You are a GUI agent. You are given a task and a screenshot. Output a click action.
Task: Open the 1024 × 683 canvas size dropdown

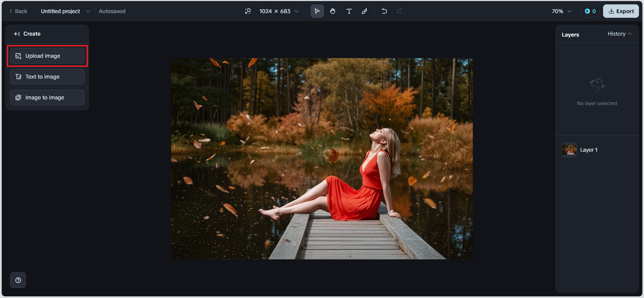(x=279, y=11)
